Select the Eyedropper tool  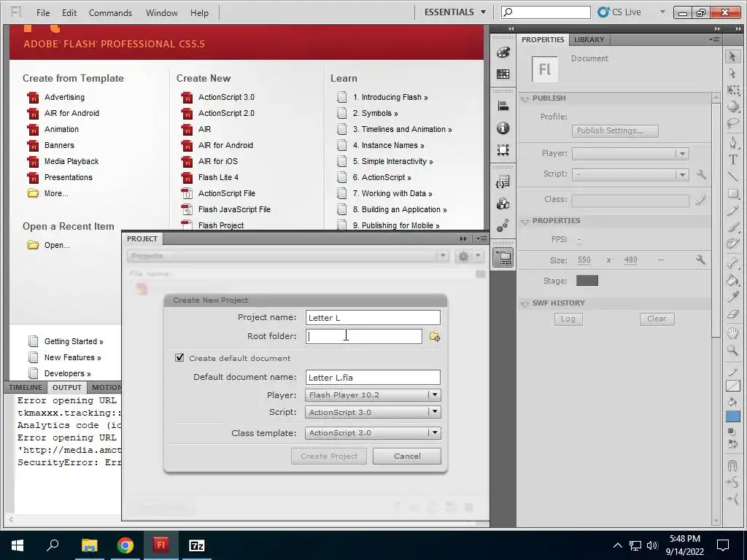(x=732, y=297)
